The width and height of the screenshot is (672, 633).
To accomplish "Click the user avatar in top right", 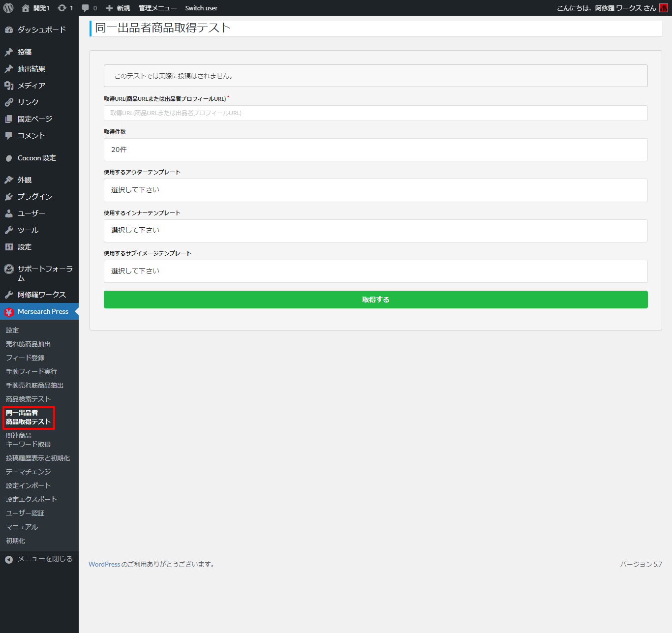I will (x=664, y=8).
